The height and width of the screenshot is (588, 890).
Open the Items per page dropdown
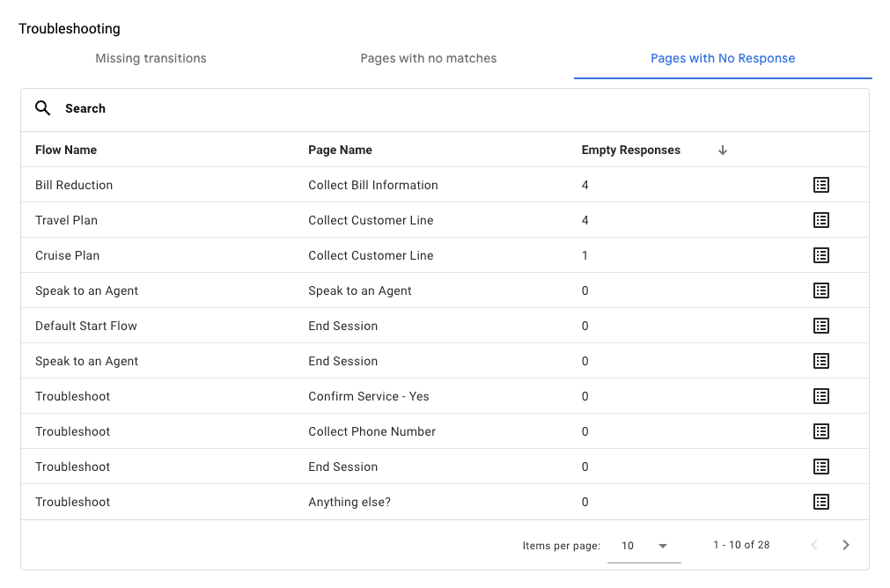click(644, 545)
